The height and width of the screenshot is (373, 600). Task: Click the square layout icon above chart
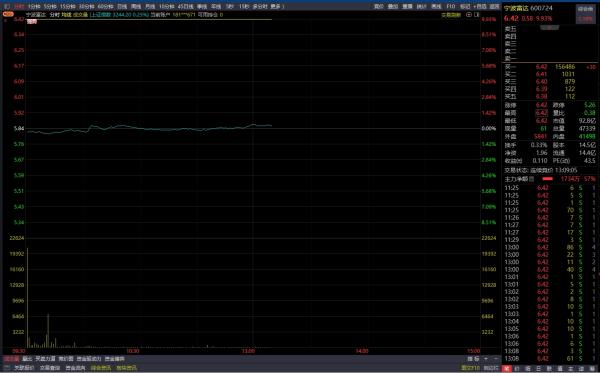[x=477, y=15]
